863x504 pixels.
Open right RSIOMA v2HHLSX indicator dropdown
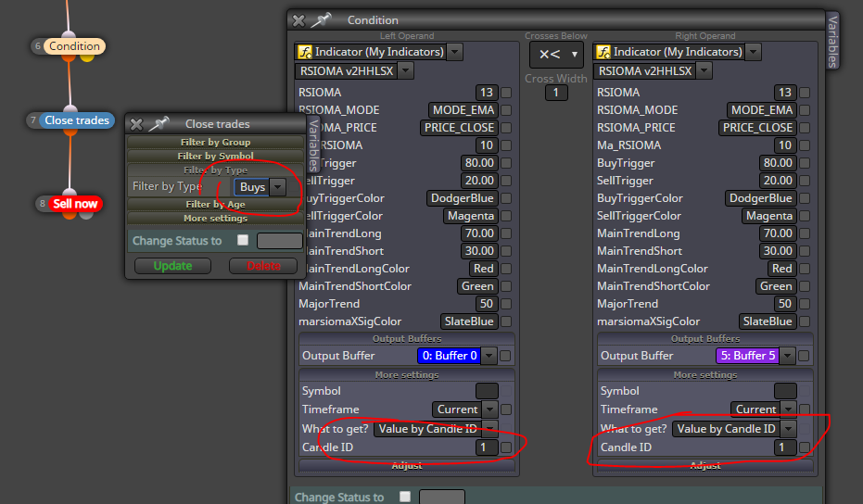coord(704,71)
